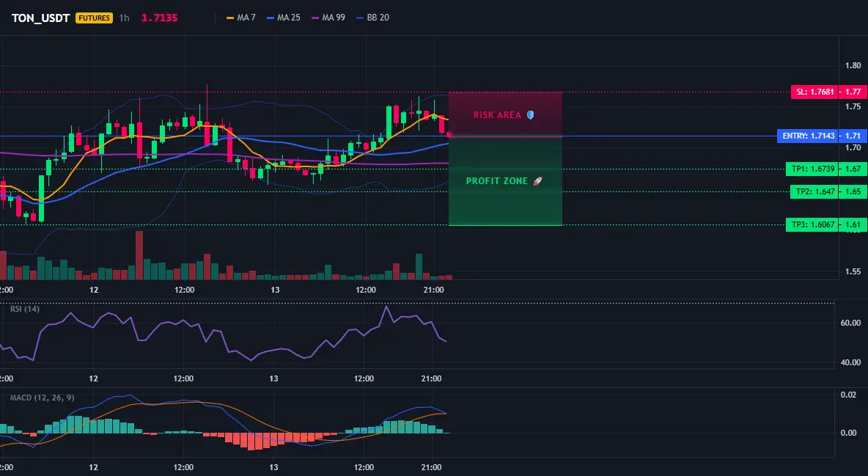
Task: Click the current price 1.7135
Action: 159,18
